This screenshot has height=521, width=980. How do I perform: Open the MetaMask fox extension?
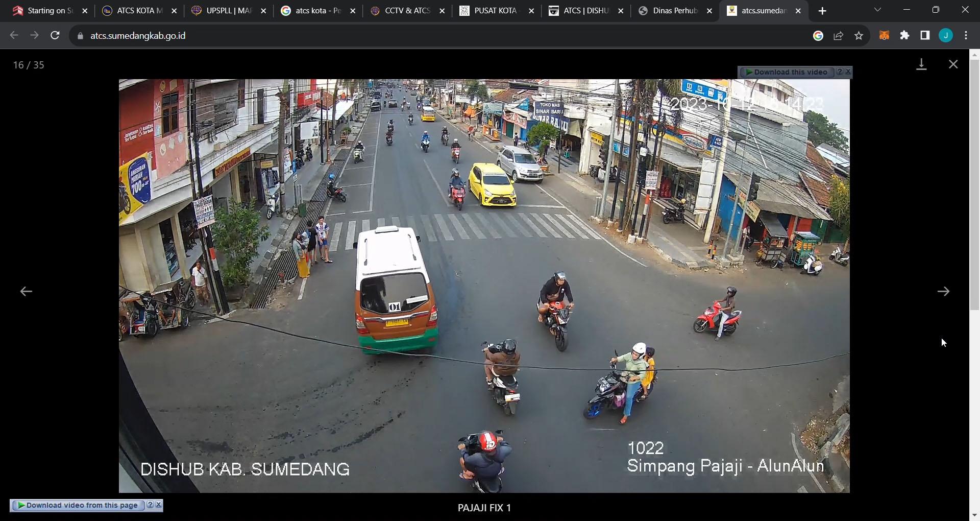click(x=884, y=35)
